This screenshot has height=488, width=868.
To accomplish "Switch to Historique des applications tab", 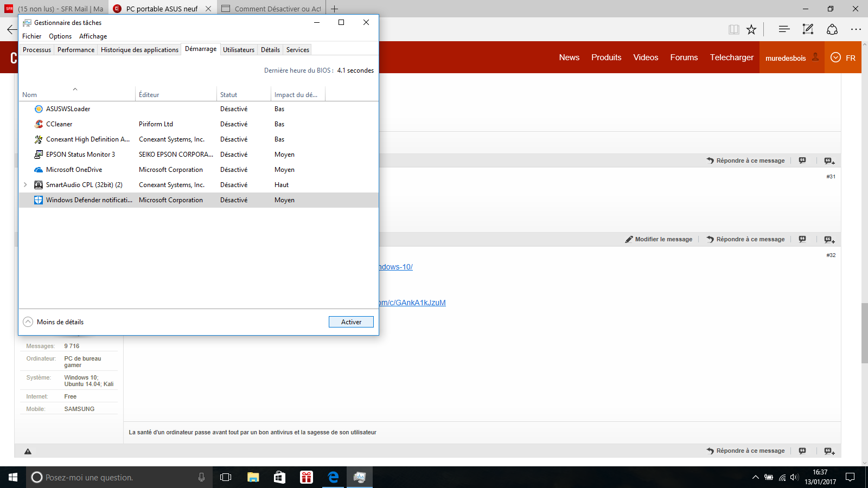I will (x=139, y=50).
